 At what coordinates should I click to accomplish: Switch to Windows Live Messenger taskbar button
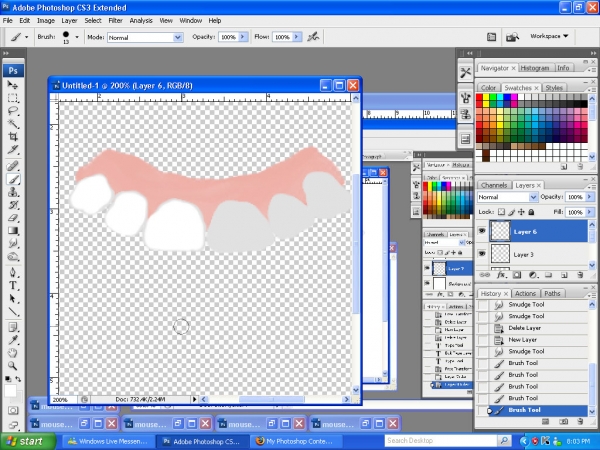[x=108, y=441]
